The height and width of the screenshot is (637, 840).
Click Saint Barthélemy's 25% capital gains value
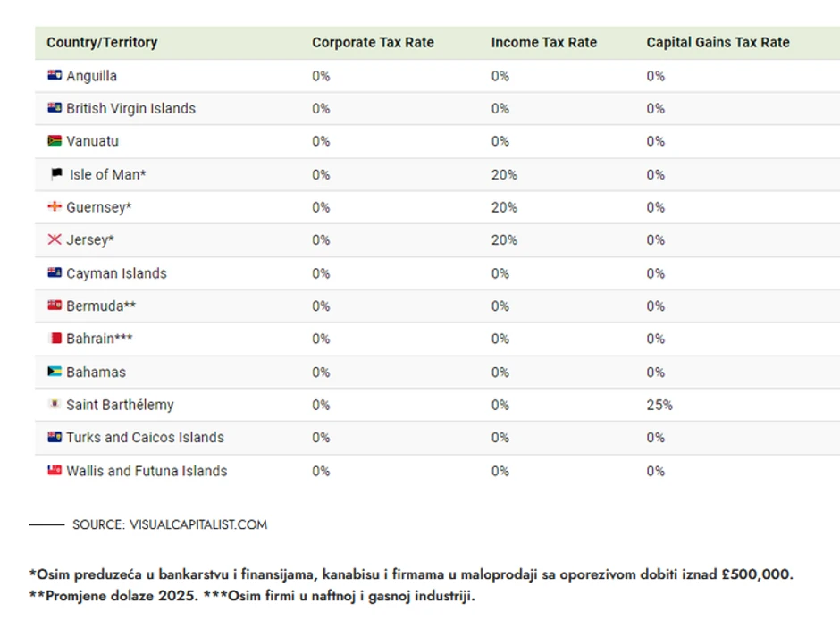click(x=659, y=405)
